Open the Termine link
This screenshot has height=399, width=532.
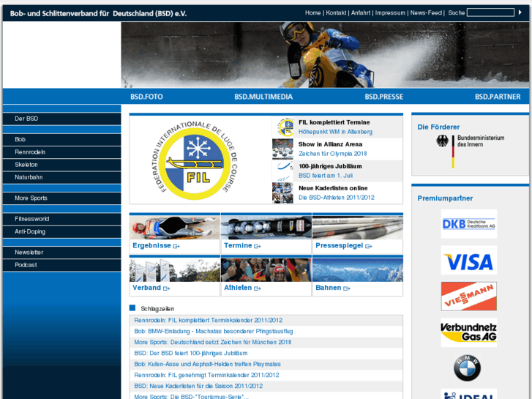238,245
